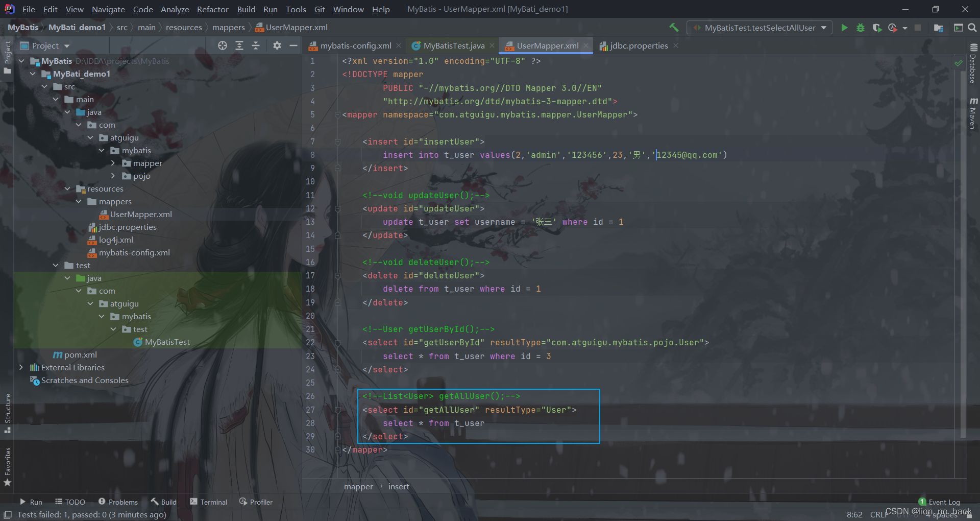Open Project view selector dropdown
Screen dimensions: 980x521
[x=44, y=45]
